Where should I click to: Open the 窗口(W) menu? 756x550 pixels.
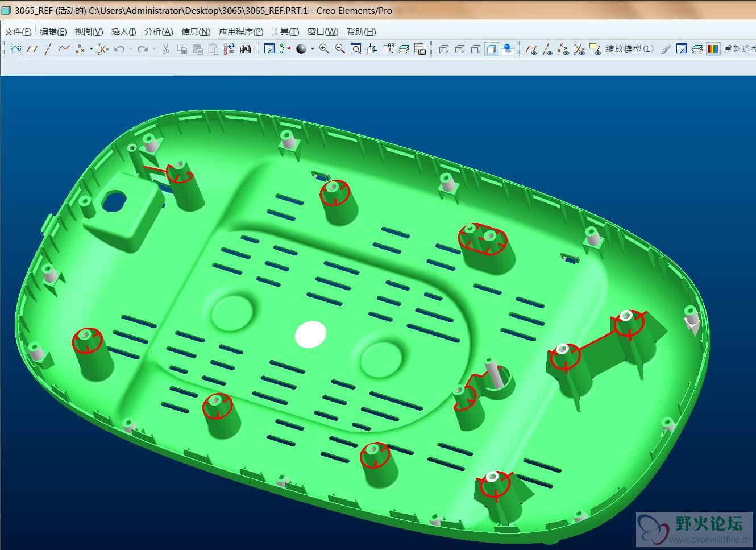click(x=323, y=32)
